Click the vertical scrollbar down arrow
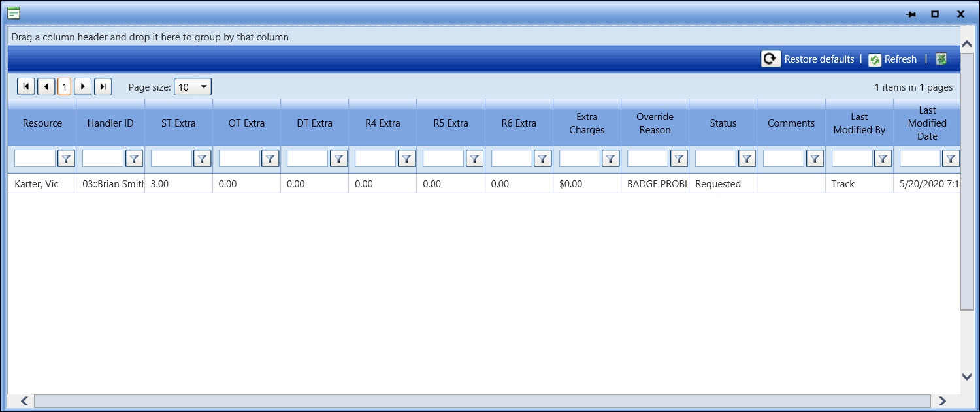The height and width of the screenshot is (412, 980). 967,376
